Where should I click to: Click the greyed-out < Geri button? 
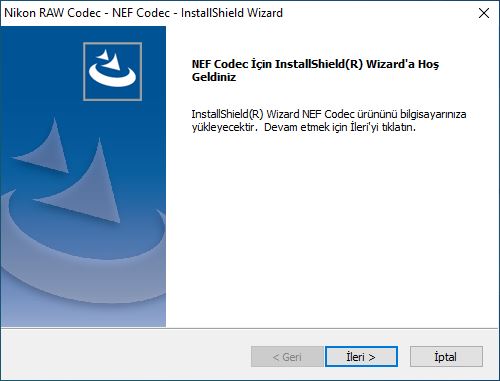[287, 357]
